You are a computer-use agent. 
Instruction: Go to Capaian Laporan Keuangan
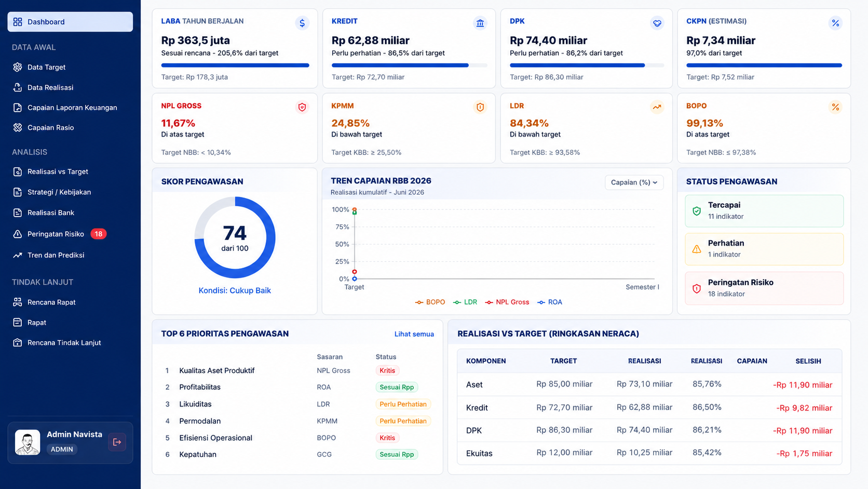[70, 108]
